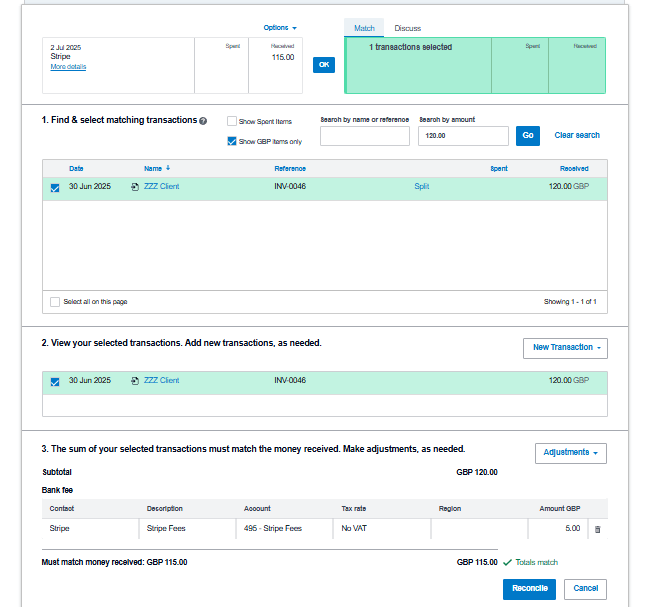The image size is (649, 607).
Task: Cancel the reconciliation
Action: pos(585,589)
